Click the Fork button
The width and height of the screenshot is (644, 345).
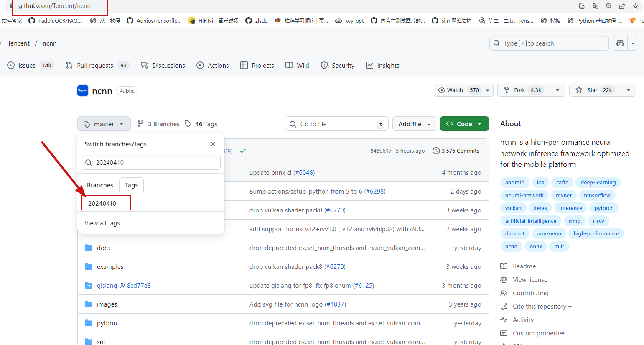pyautogui.click(x=524, y=90)
